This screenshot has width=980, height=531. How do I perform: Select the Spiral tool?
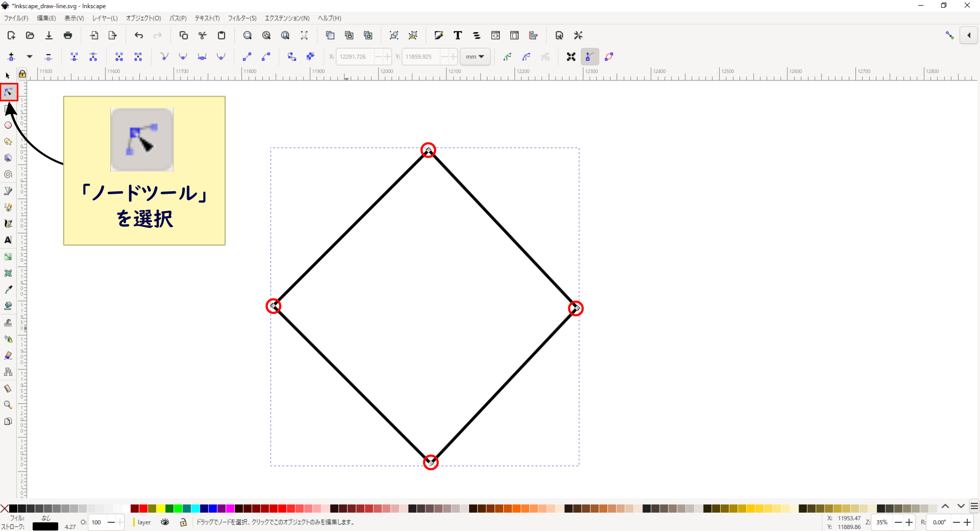[x=8, y=174]
